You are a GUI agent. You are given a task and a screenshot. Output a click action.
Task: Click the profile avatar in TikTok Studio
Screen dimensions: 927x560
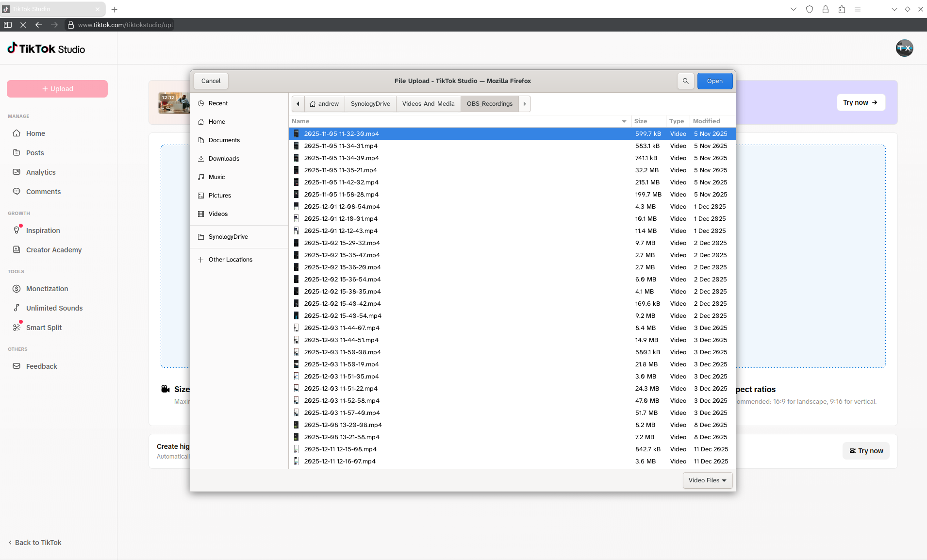[x=904, y=48]
